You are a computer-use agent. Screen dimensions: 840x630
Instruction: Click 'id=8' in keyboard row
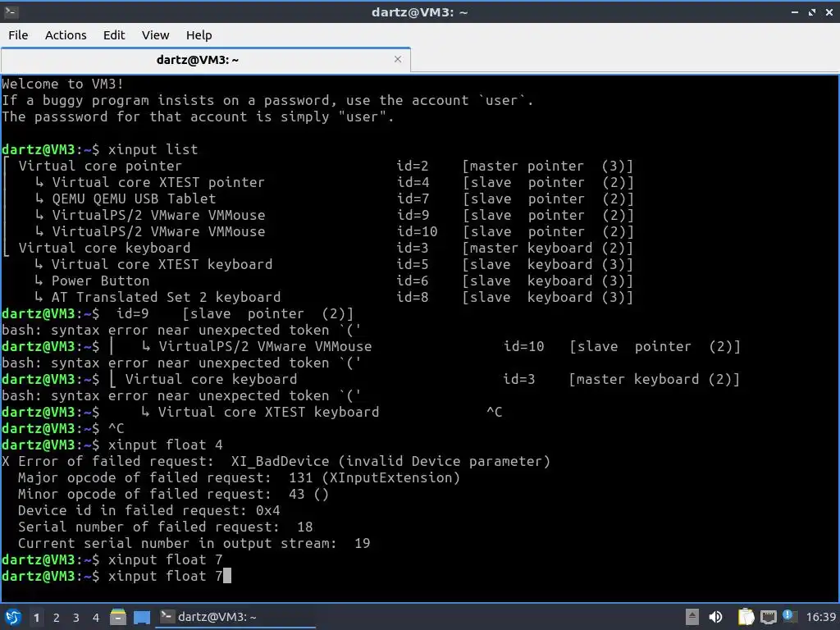tap(413, 297)
